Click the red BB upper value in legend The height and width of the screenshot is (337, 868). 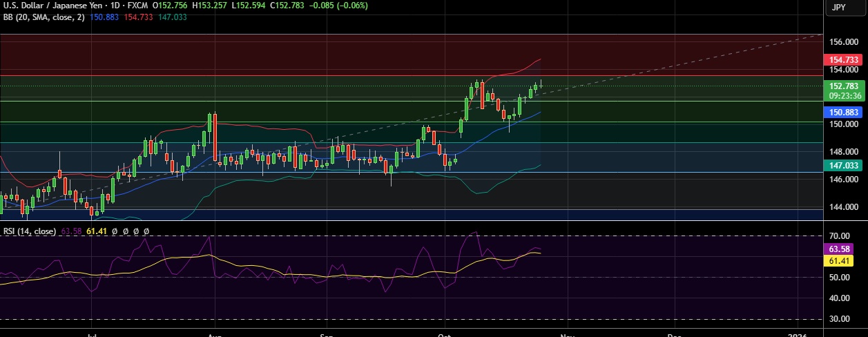pos(137,17)
